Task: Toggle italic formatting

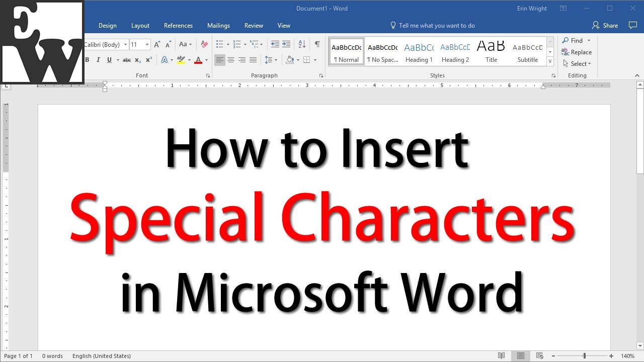Action: 98,60
